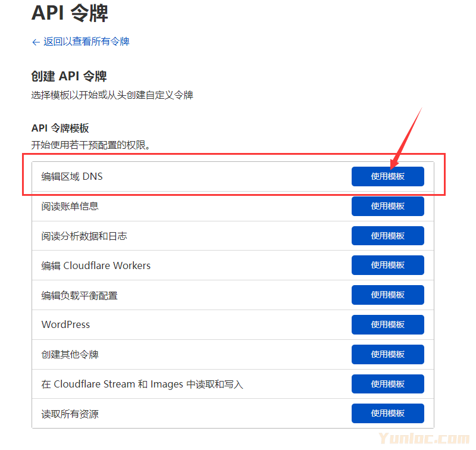Click the back arrow icon
The width and height of the screenshot is (476, 450).
click(x=35, y=42)
